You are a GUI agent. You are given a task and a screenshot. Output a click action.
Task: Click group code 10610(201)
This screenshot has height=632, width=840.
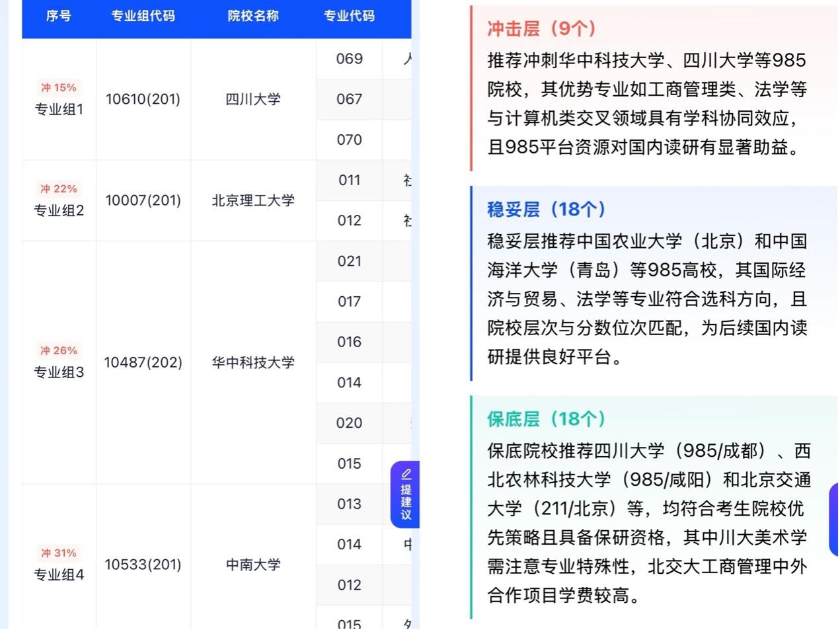[x=143, y=99]
